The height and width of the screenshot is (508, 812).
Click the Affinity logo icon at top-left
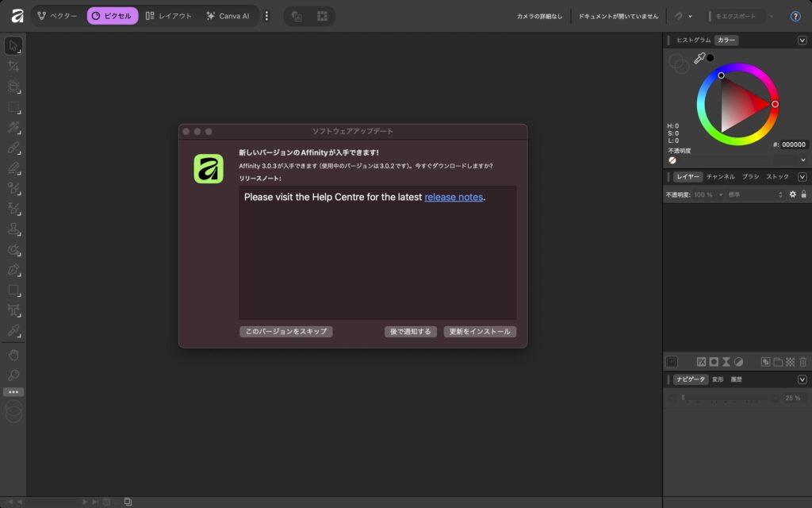pyautogui.click(x=17, y=16)
